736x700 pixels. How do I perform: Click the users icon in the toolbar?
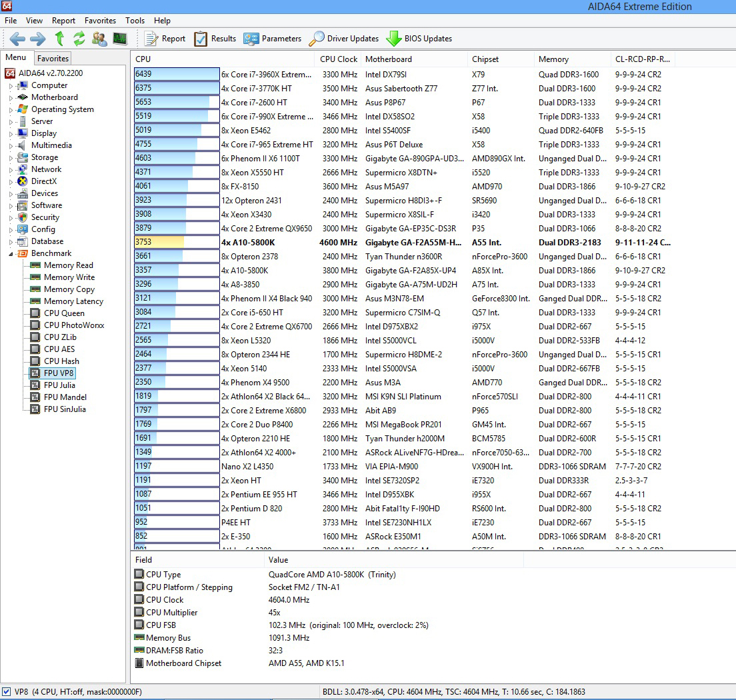[x=99, y=39]
